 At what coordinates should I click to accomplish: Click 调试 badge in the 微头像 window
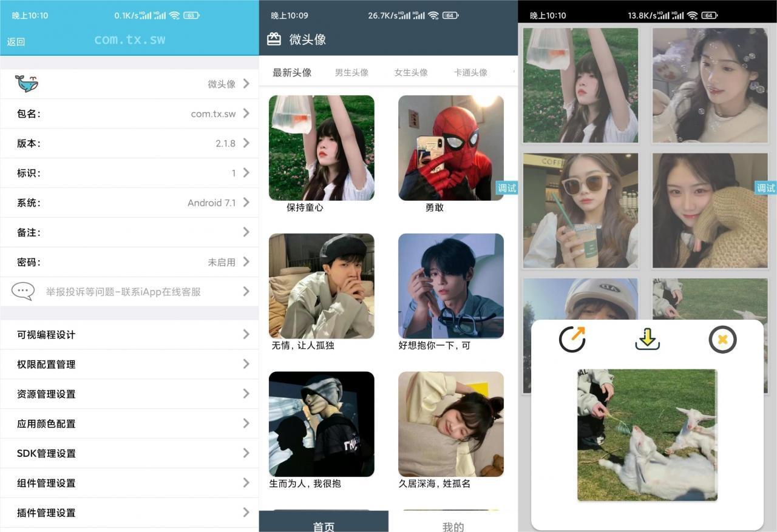click(x=507, y=188)
